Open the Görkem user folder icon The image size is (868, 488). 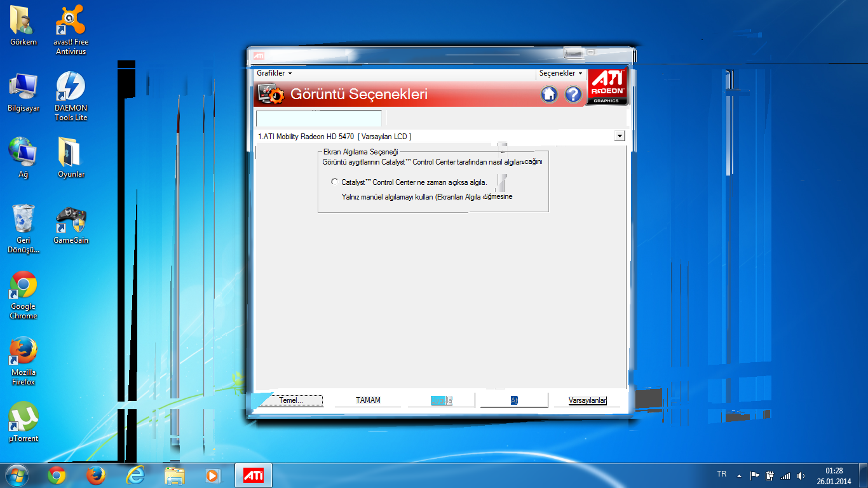[x=24, y=27]
